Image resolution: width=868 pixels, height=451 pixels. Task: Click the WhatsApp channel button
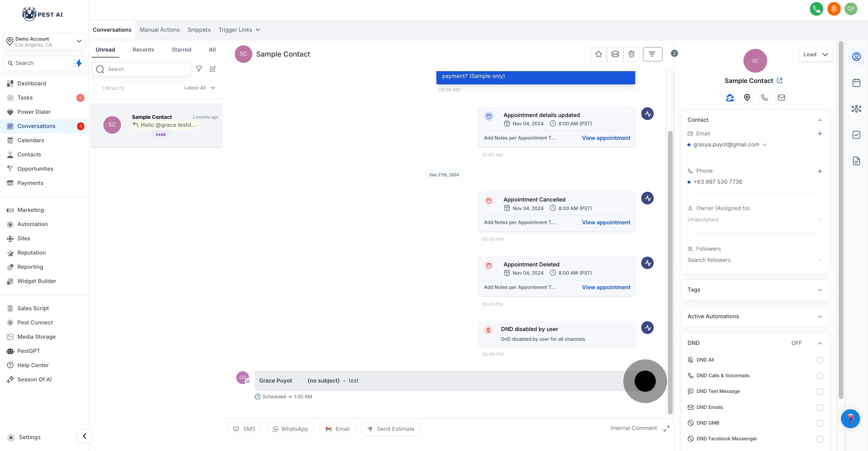290,429
